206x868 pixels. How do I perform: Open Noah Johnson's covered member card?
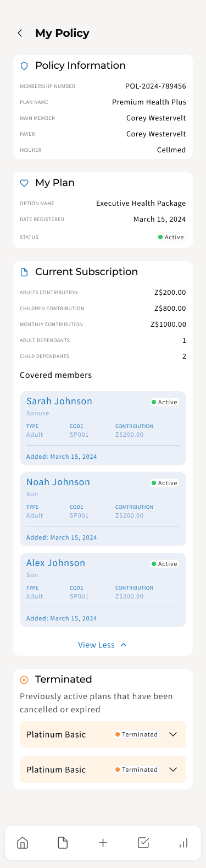[x=103, y=509]
